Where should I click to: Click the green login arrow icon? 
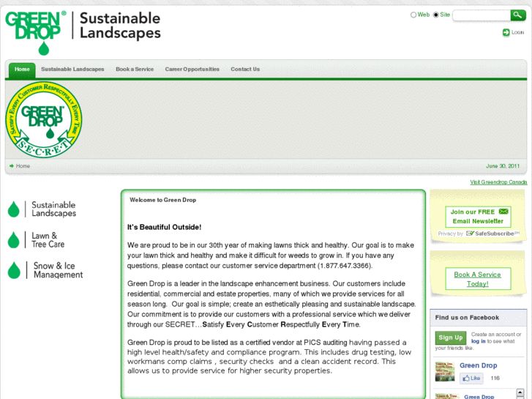click(506, 32)
